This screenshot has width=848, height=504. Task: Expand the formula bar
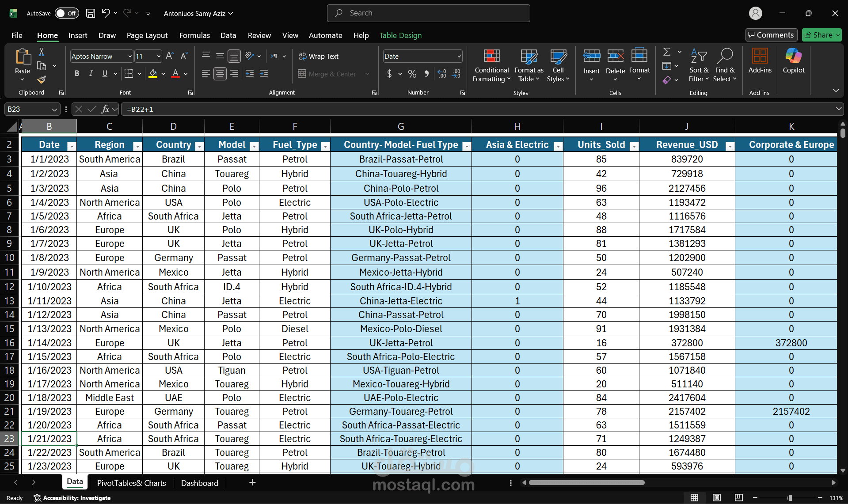(x=838, y=109)
